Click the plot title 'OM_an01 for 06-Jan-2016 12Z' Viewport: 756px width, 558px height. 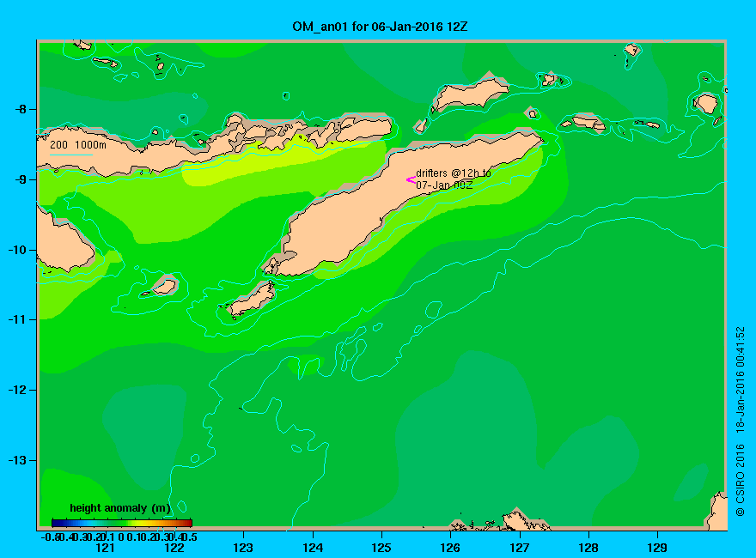point(380,27)
